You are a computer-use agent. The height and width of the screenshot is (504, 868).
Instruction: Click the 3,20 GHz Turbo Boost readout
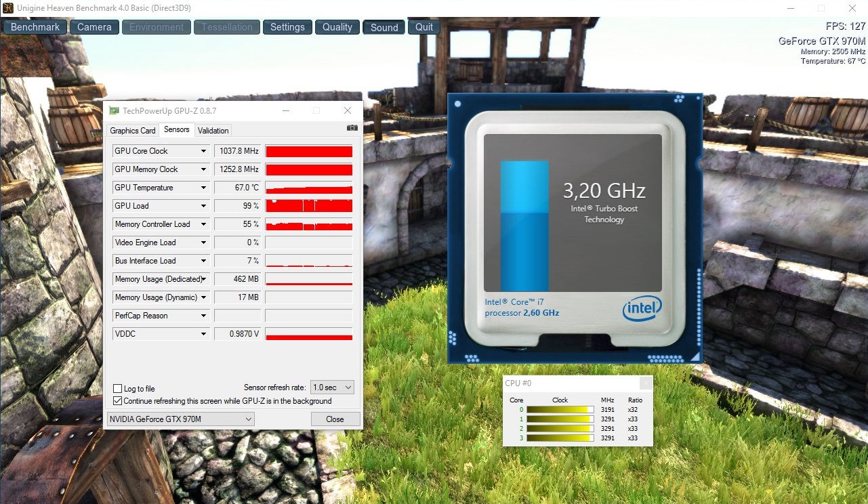[604, 190]
